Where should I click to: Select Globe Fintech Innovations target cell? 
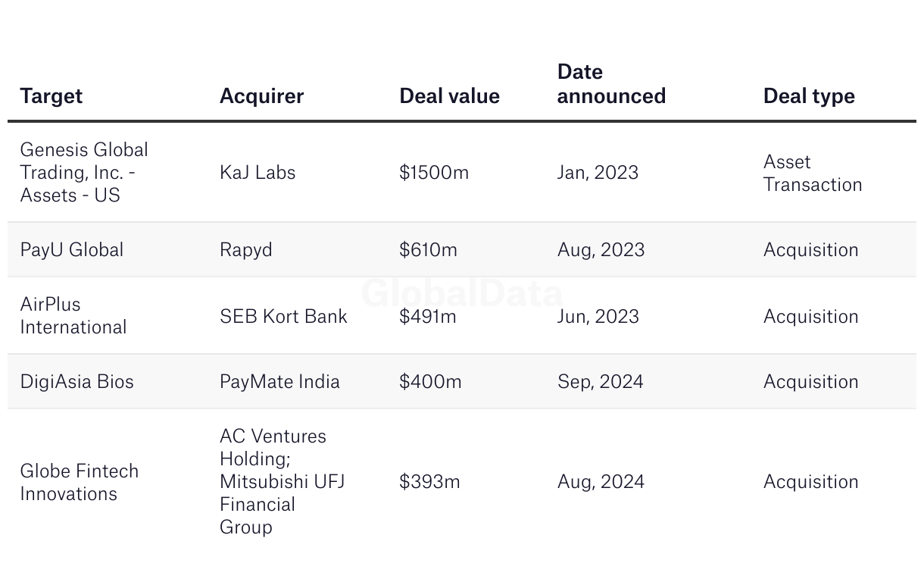coord(80,482)
